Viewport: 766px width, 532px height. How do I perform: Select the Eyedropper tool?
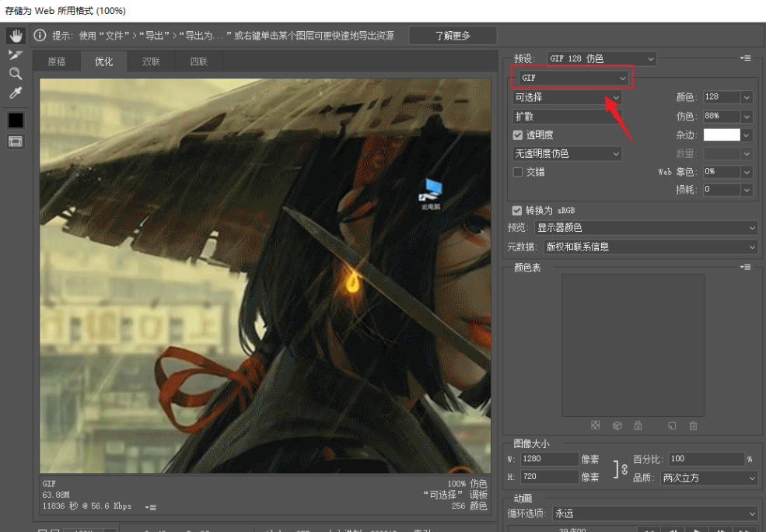(x=16, y=93)
